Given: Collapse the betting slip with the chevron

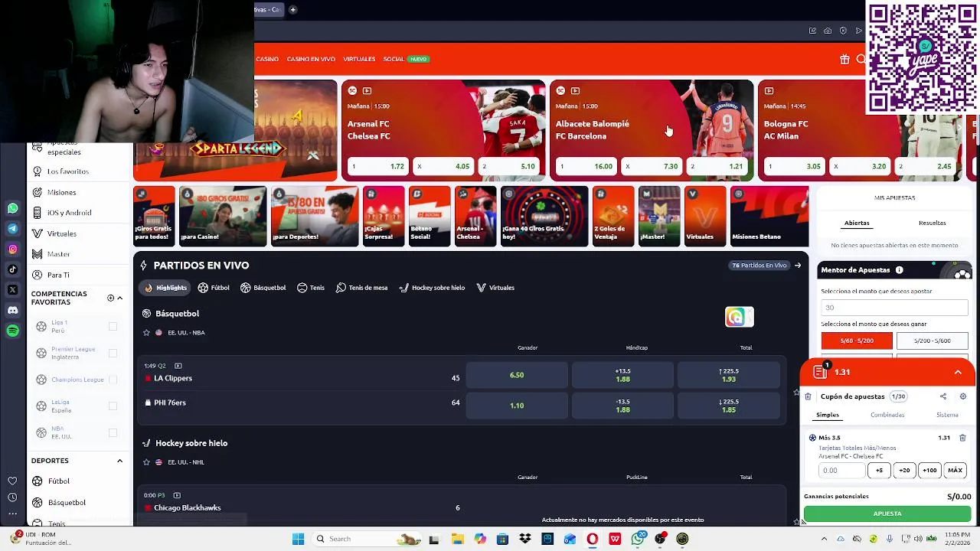Looking at the screenshot, I should [958, 372].
